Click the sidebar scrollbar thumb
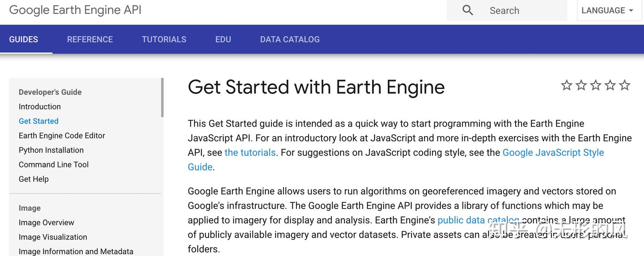Viewport: 644px width, 256px height. [162, 97]
